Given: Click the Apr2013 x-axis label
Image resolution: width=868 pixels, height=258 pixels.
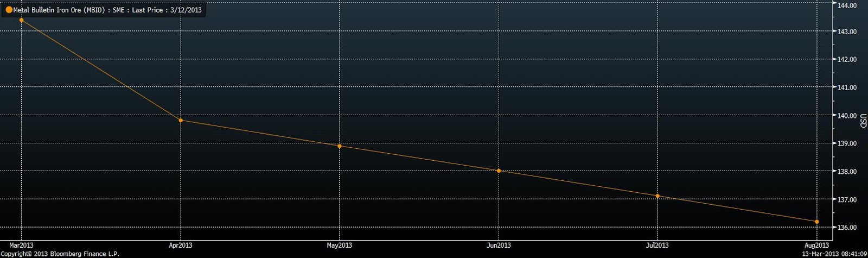Looking at the screenshot, I should (181, 245).
